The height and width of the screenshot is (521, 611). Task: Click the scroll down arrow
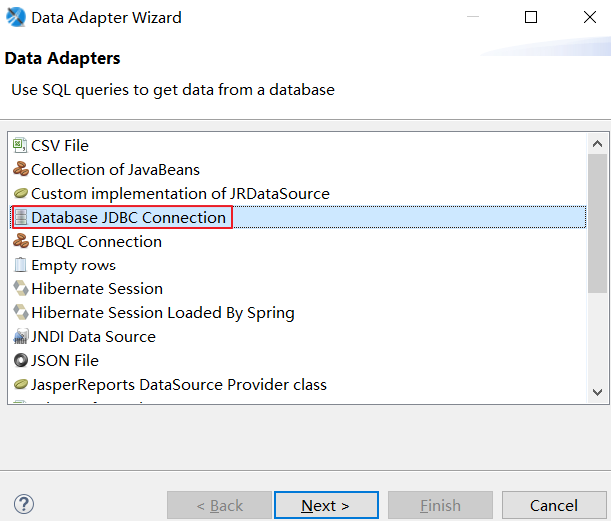click(x=597, y=392)
